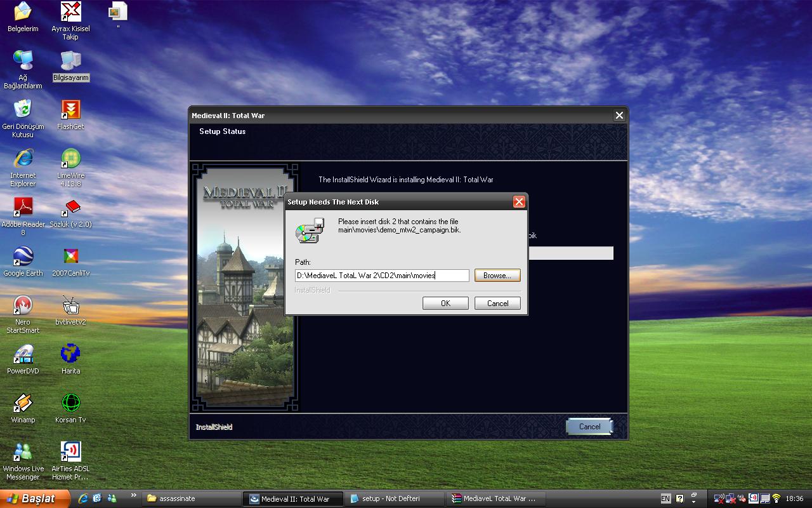Click the 'Please insert disk 2' message text
812x508 pixels.
[x=399, y=225]
